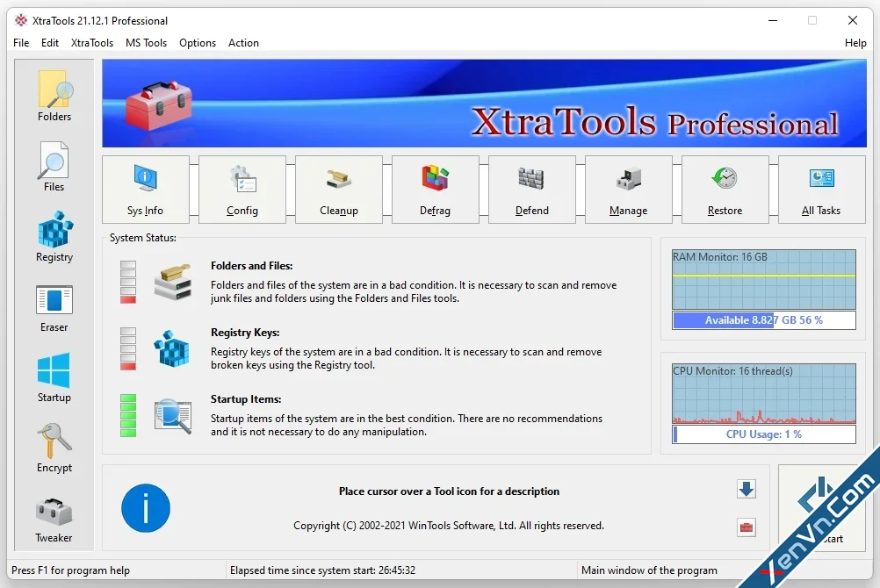Open the Encrypt tool in sidebar
The width and height of the screenshot is (880, 588).
(x=54, y=448)
